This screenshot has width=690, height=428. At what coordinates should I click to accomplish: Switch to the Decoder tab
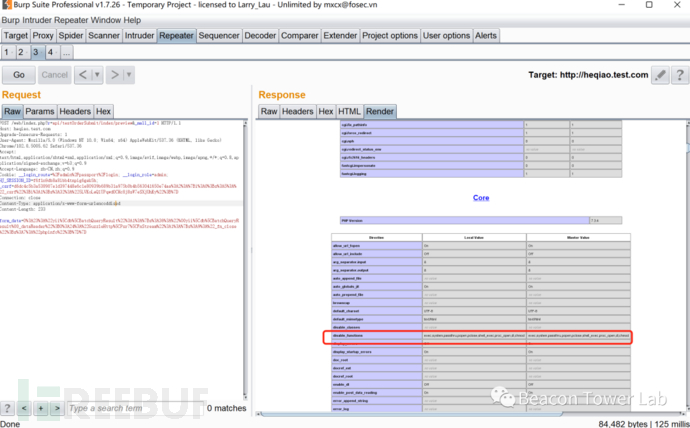click(x=260, y=36)
